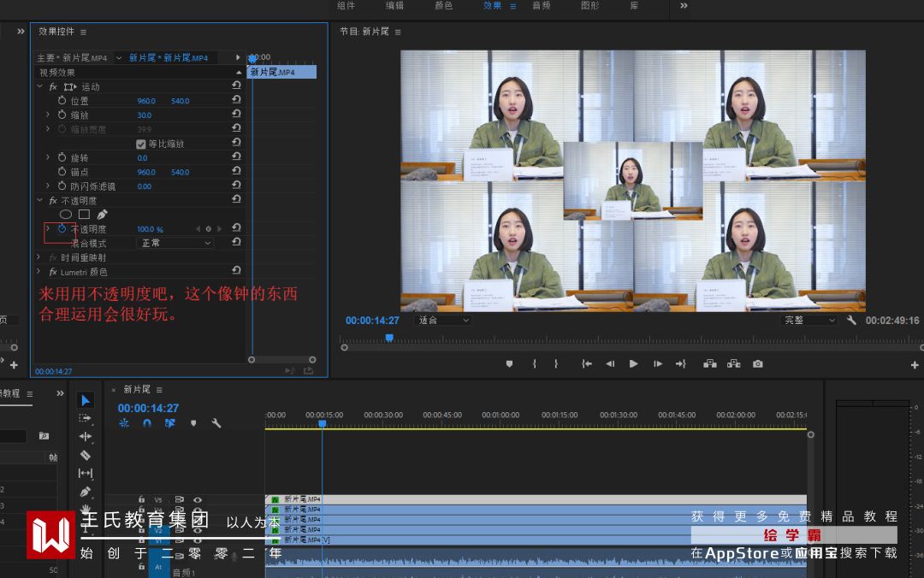
Task: Create a 4-point rectangle mask under 不透明度
Action: tap(84, 215)
